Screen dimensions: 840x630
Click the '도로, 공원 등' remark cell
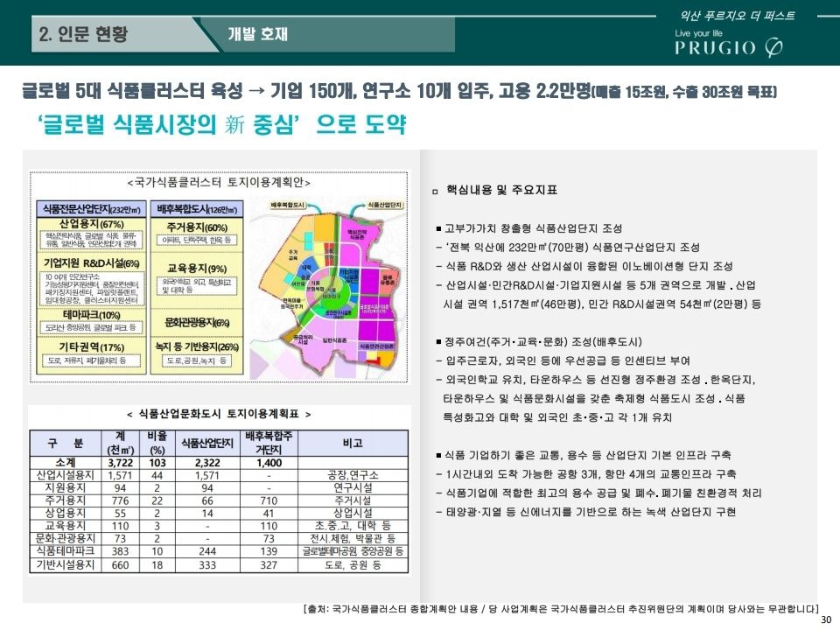(x=353, y=565)
